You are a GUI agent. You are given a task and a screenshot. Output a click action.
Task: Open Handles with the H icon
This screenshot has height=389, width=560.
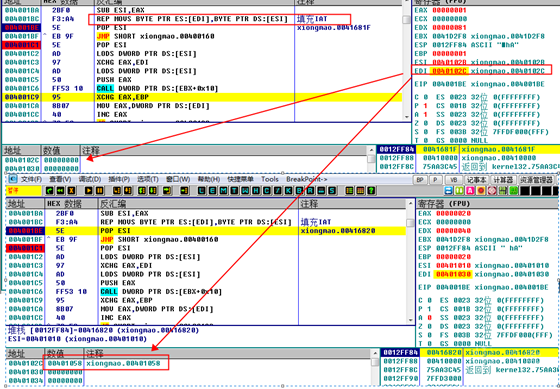pyautogui.click(x=256, y=191)
